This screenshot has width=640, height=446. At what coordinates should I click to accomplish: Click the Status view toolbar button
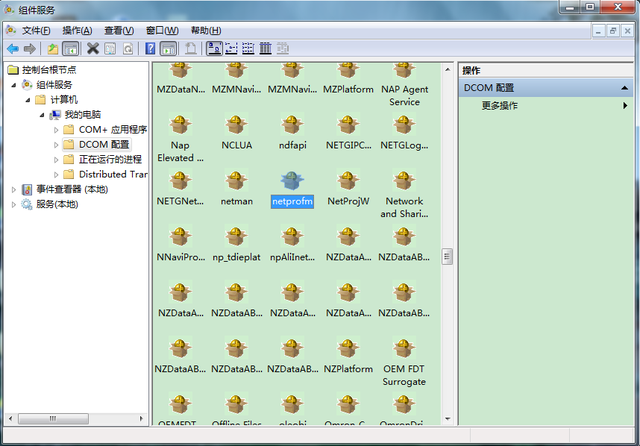tap(282, 49)
